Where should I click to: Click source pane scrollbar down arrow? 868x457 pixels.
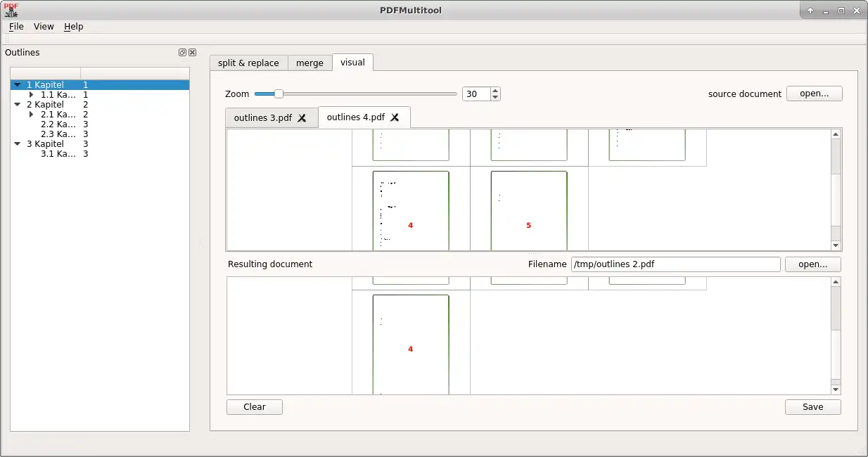coord(836,245)
